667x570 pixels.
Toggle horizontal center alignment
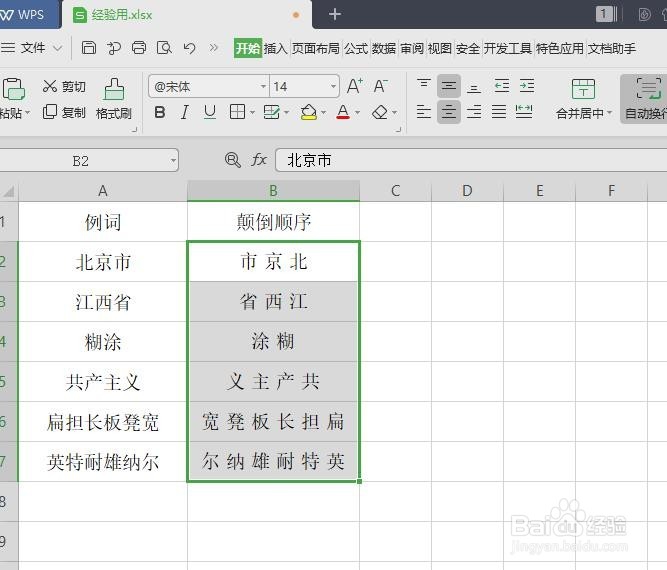449,112
